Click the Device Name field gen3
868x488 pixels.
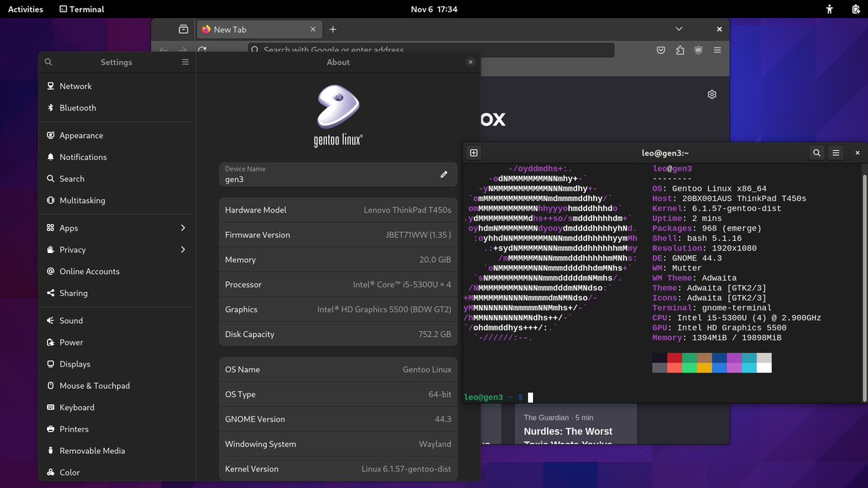pyautogui.click(x=339, y=174)
